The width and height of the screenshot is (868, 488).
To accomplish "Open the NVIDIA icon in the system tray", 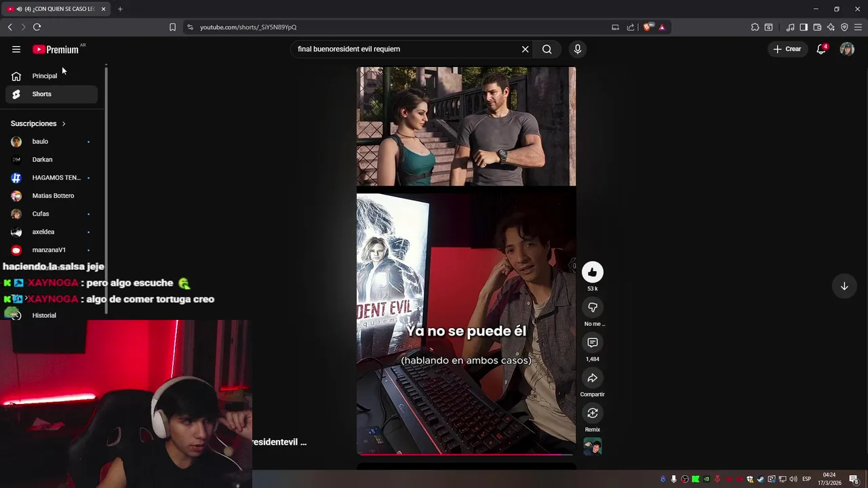I will click(x=706, y=479).
